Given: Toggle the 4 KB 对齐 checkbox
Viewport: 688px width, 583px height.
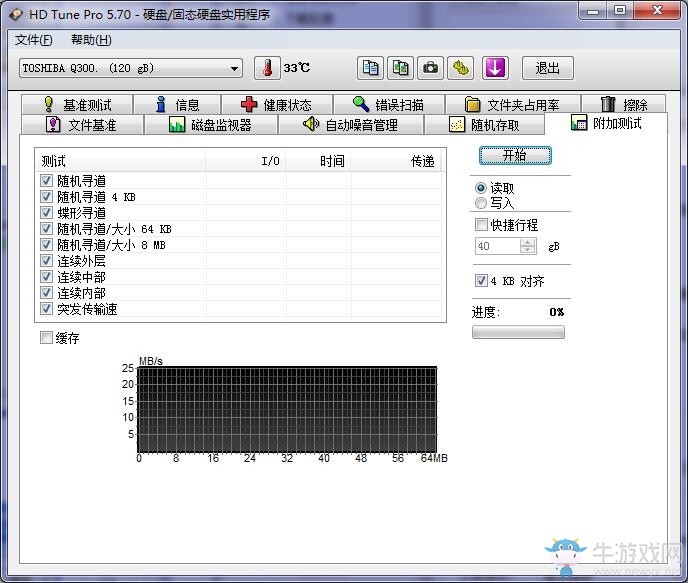Looking at the screenshot, I should pos(481,281).
